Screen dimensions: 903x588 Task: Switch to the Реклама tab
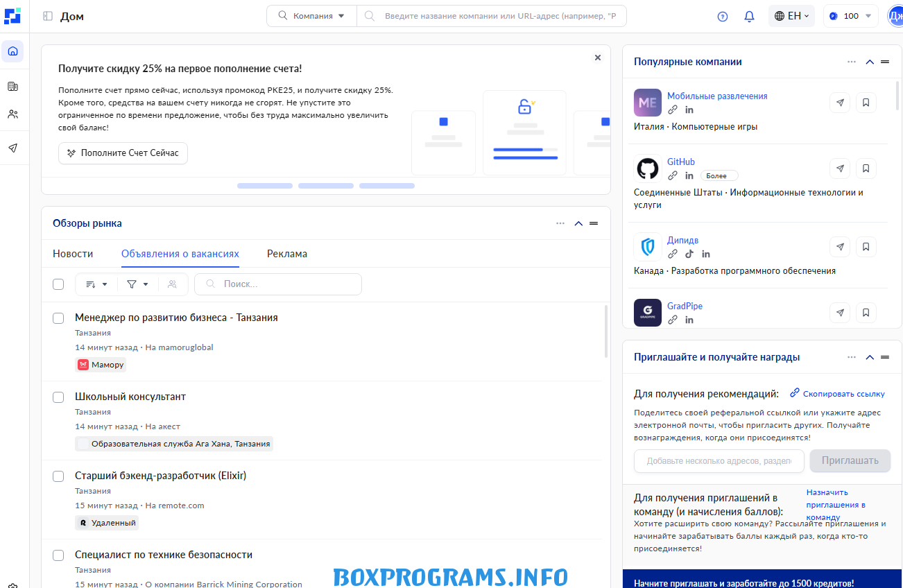click(x=287, y=254)
